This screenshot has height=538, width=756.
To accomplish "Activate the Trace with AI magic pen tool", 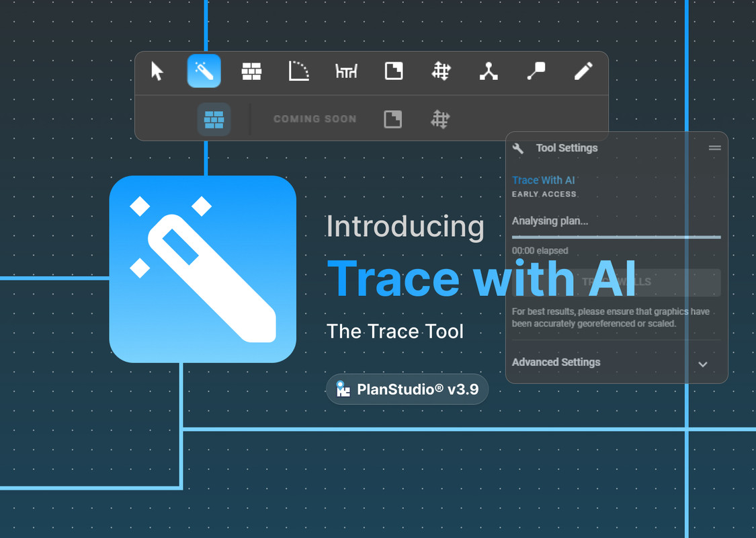I will [204, 71].
